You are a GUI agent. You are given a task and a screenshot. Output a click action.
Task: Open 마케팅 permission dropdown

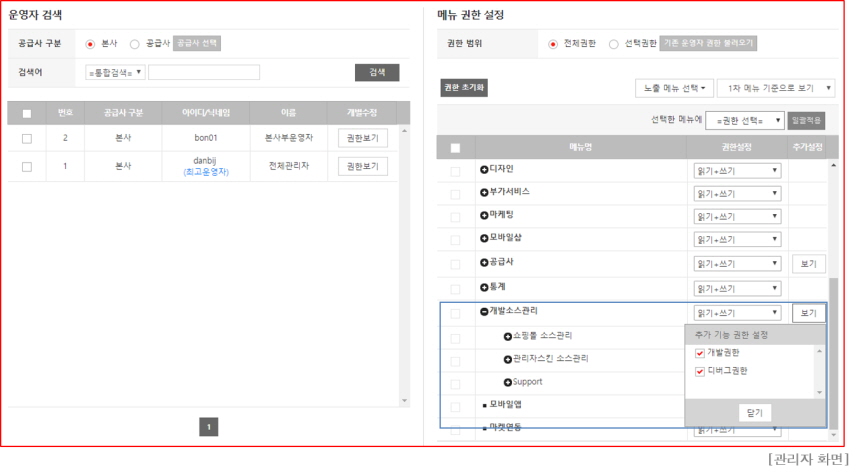click(737, 217)
